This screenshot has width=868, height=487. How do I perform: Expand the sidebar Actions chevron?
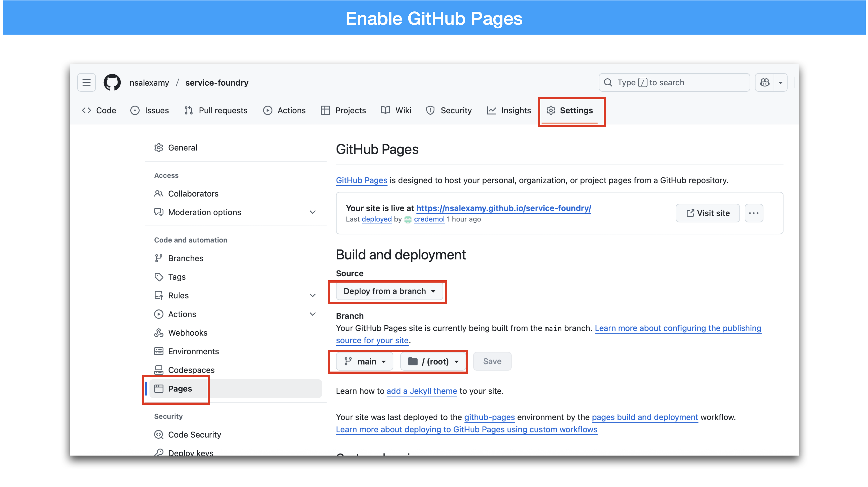pos(312,314)
